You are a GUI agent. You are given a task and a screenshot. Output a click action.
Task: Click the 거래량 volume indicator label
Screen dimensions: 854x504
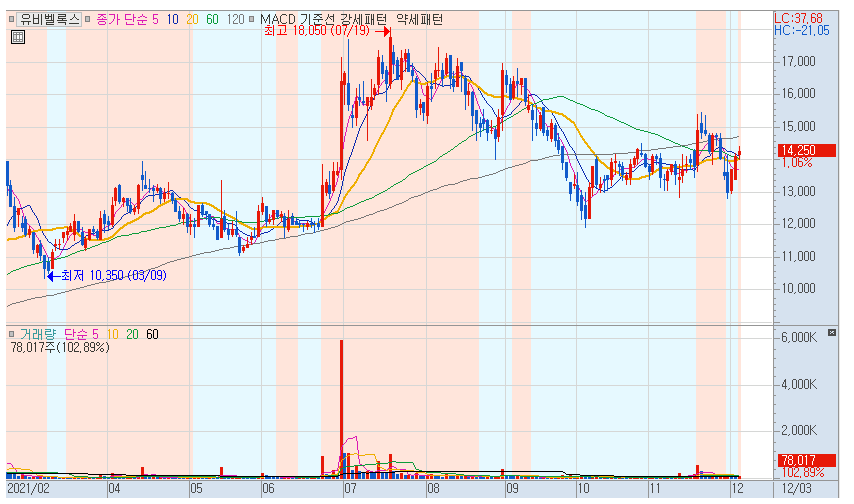coord(38,334)
